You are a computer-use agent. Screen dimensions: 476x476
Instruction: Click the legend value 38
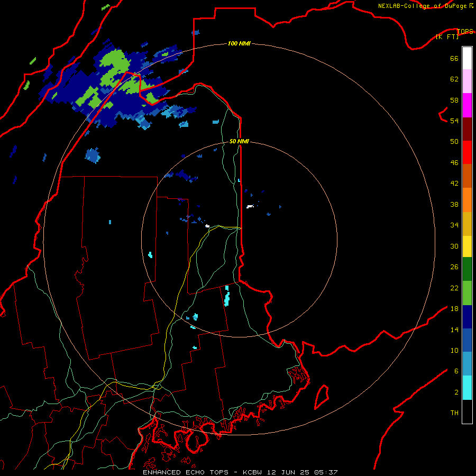point(454,204)
